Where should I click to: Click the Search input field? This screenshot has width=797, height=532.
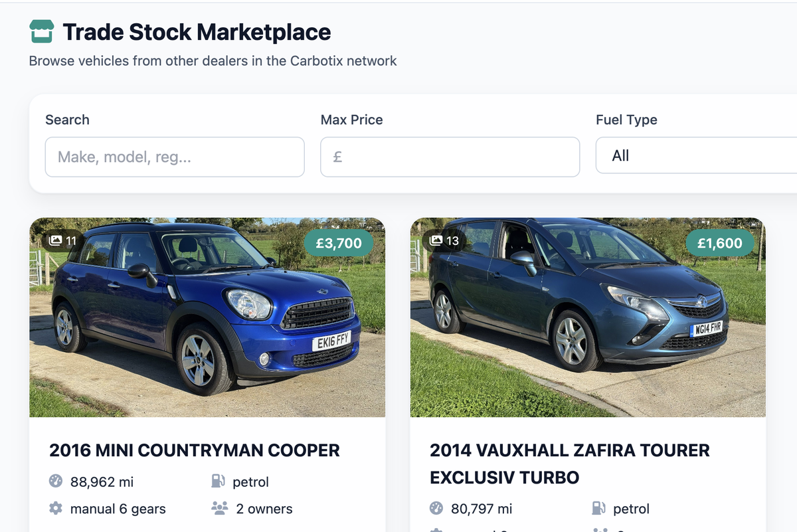click(x=175, y=157)
